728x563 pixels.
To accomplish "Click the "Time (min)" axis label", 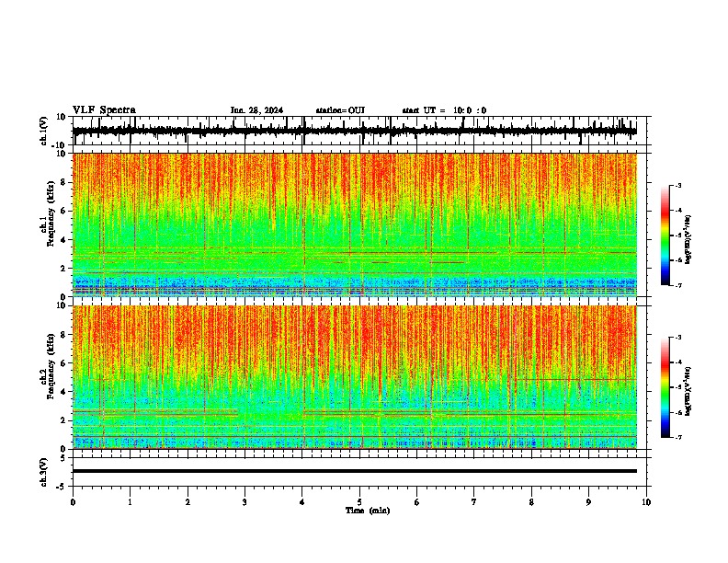I will click(x=368, y=511).
